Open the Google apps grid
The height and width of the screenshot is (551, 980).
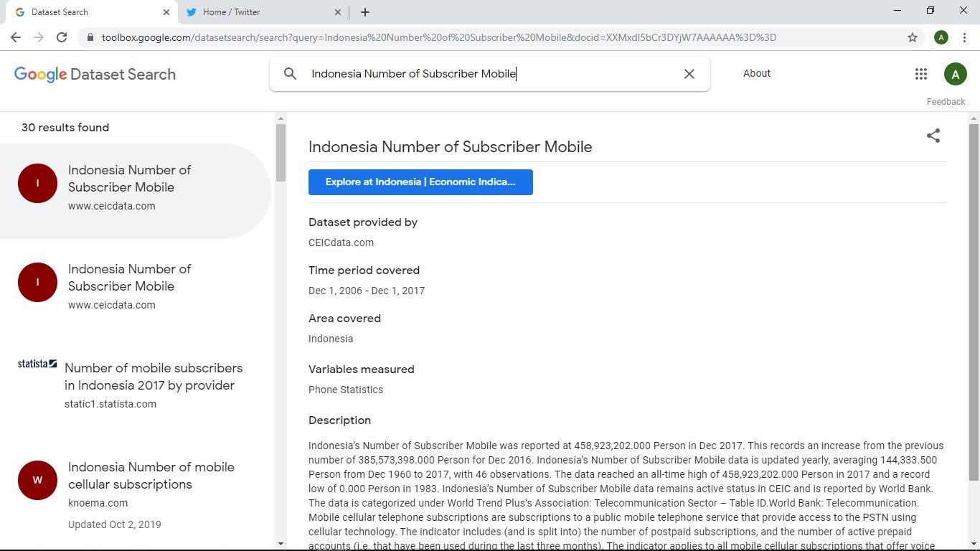point(921,73)
